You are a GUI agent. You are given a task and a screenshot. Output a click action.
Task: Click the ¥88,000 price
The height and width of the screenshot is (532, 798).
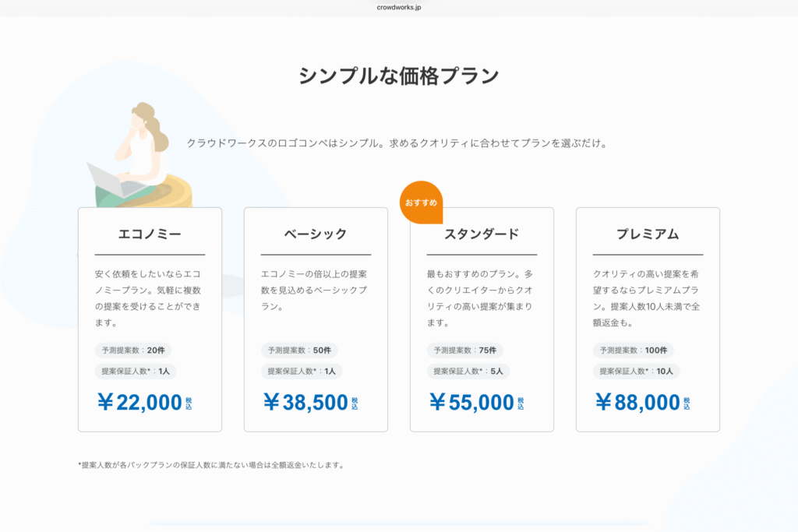point(637,402)
